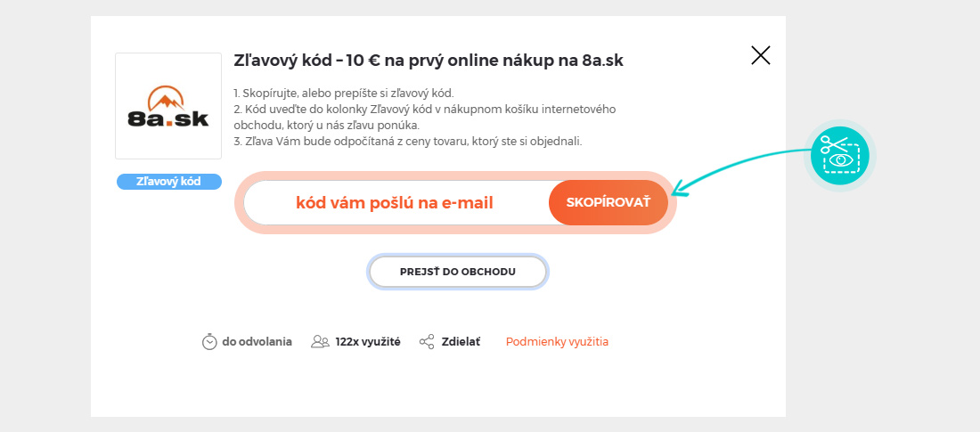This screenshot has width=980, height=432.
Task: Click instruction step 3 about deducted discount
Action: click(x=407, y=142)
